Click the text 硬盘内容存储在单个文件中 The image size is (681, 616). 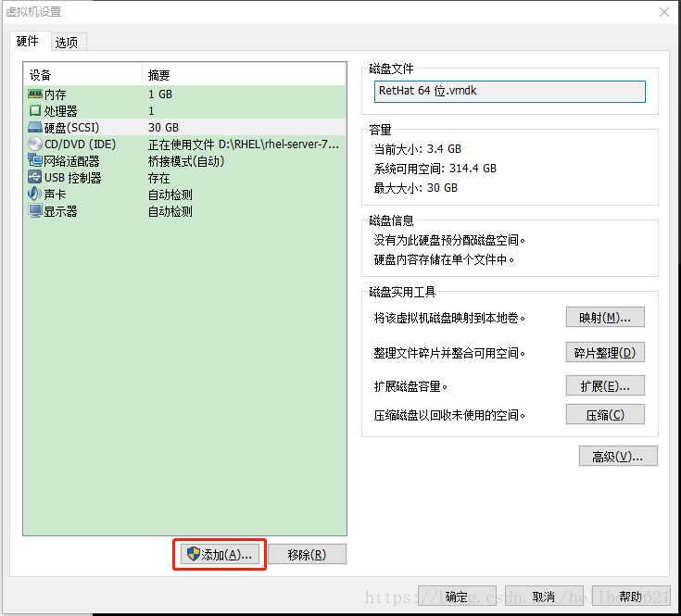(x=444, y=259)
